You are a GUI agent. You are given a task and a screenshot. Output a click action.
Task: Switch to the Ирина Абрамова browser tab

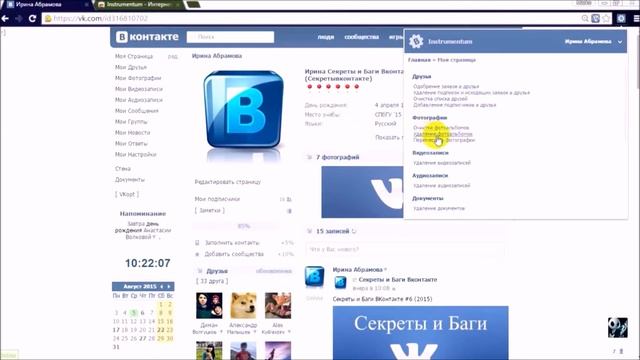[47, 4]
